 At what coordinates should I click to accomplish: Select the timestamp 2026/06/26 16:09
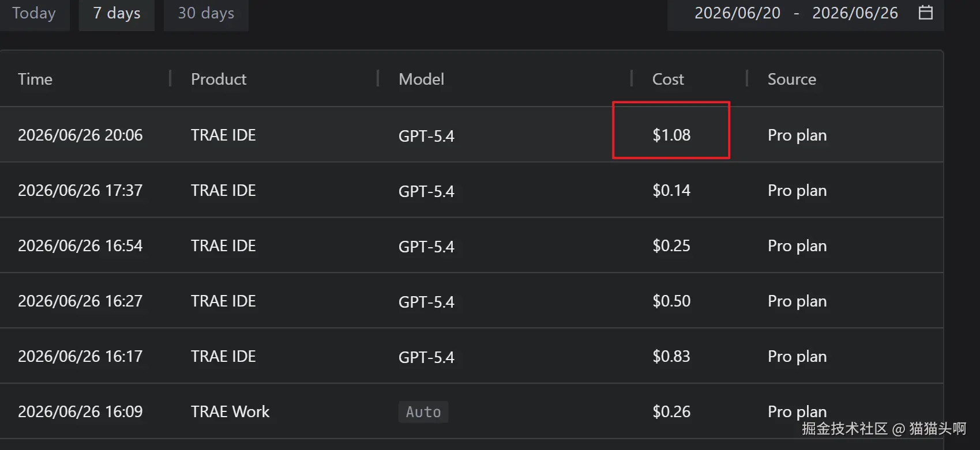[80, 411]
